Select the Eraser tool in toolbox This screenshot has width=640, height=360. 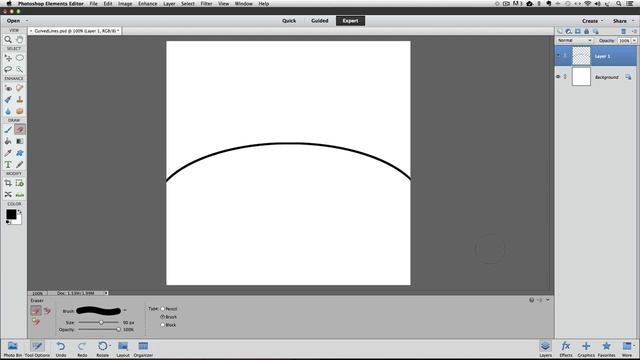tap(20, 129)
